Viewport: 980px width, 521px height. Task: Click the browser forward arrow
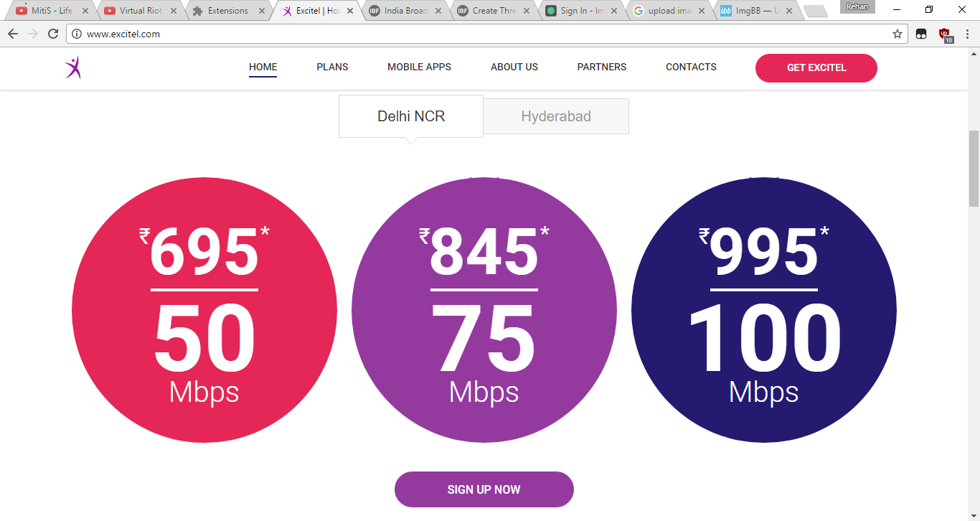33,34
